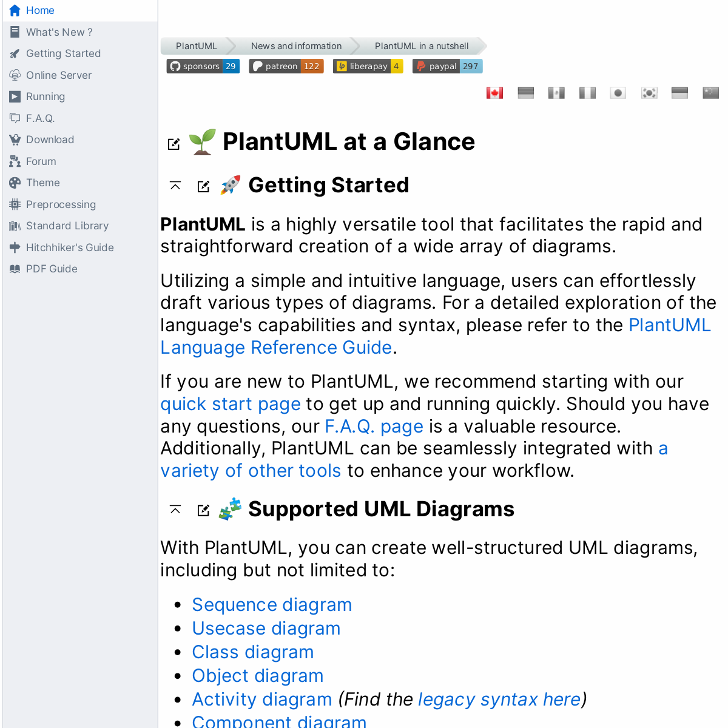The image size is (728, 728).
Task: Open the PDF Guide sidebar item
Action: coord(52,269)
